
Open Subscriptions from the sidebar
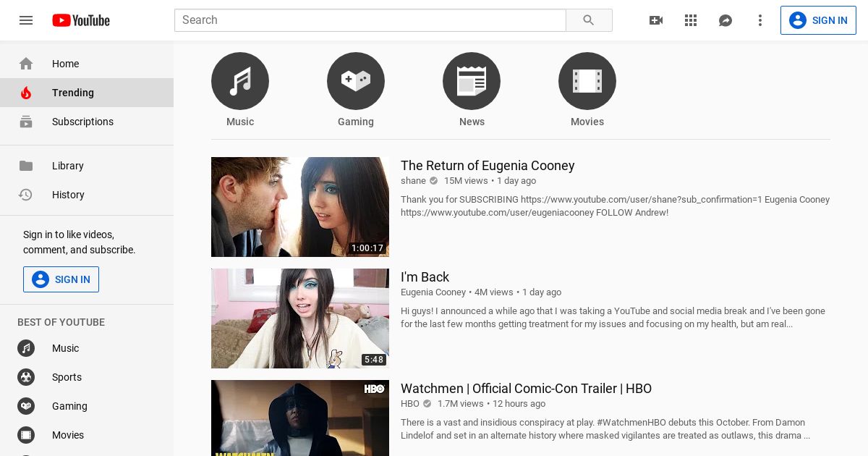[x=87, y=122]
